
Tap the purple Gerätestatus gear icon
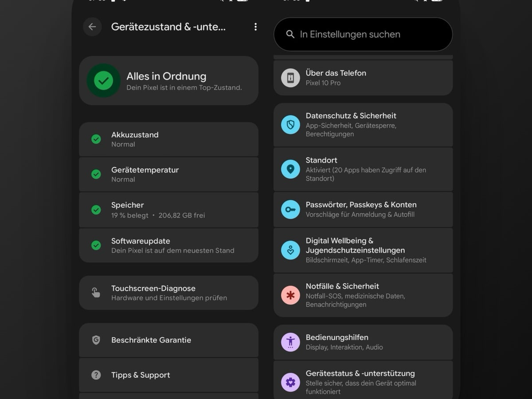290,382
